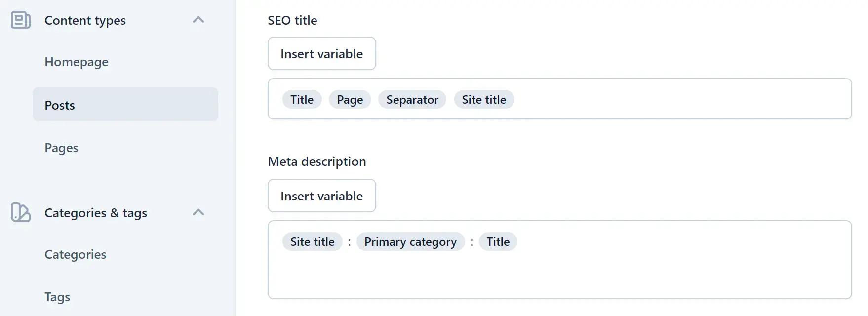The height and width of the screenshot is (316, 868).
Task: Click the Title variable in Meta description
Action: 498,241
